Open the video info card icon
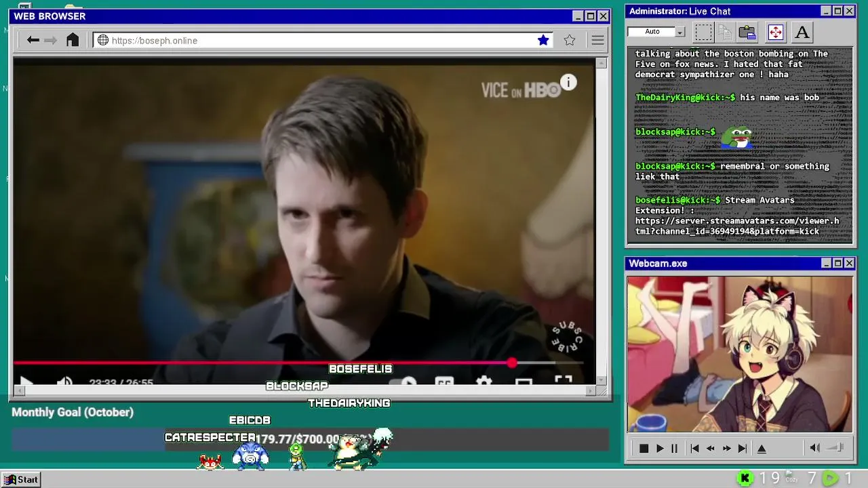Screen dimensions: 868x488 click(x=568, y=83)
